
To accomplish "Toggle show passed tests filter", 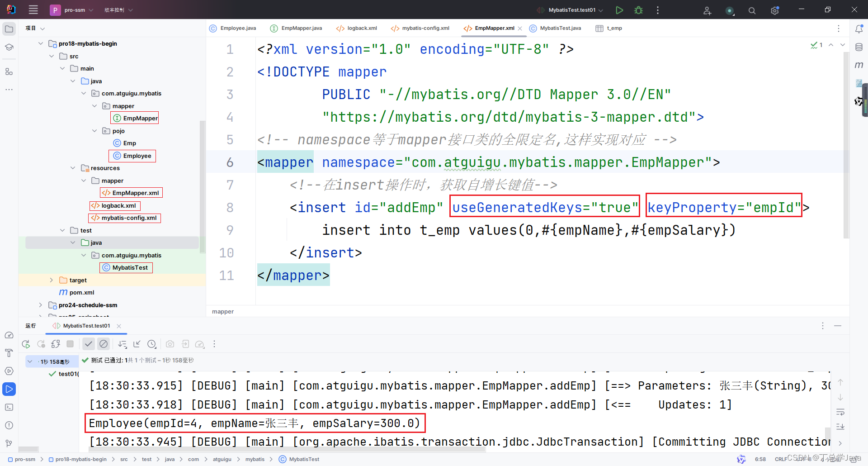I will tap(89, 344).
